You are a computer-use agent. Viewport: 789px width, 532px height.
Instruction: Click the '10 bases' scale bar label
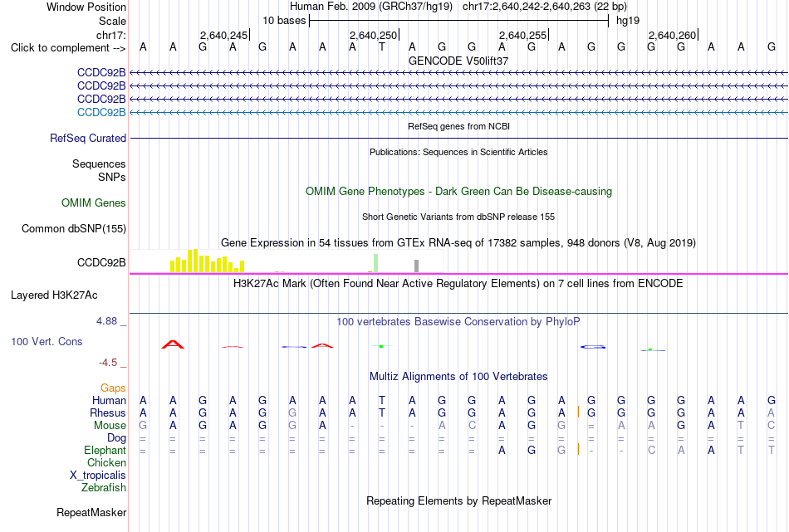point(284,21)
